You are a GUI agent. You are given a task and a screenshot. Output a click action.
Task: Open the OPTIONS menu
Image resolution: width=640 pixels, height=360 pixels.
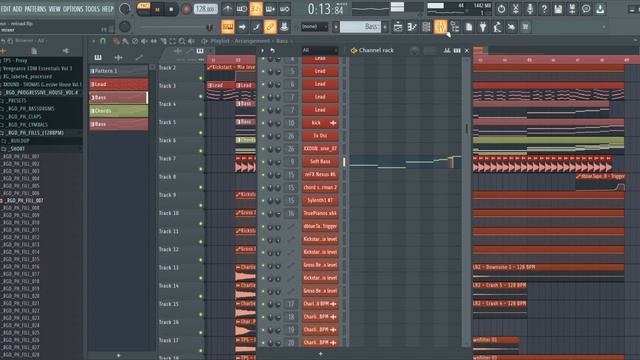click(73, 9)
